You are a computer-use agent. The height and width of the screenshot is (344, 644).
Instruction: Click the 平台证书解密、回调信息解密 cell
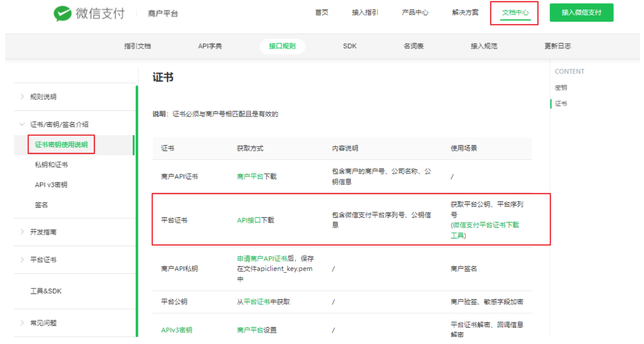coord(487,329)
